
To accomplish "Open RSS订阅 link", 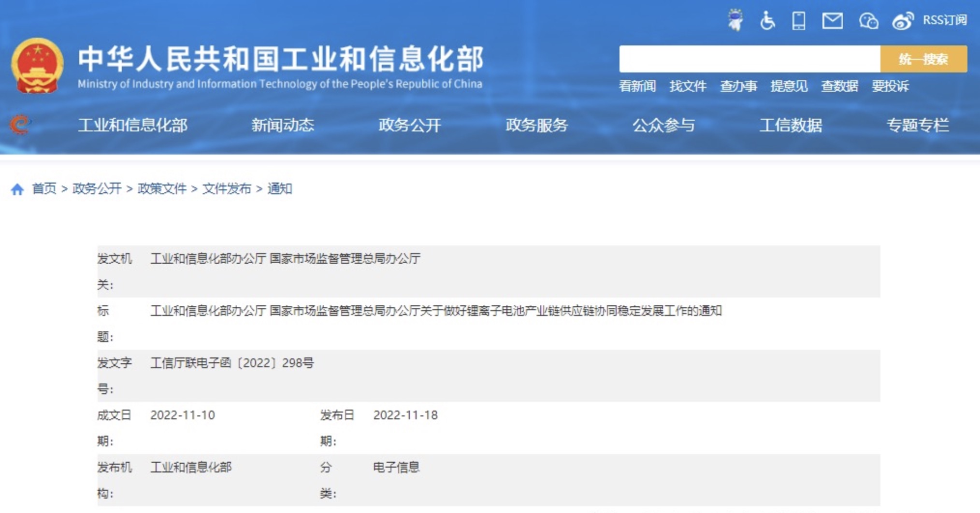I will (945, 20).
